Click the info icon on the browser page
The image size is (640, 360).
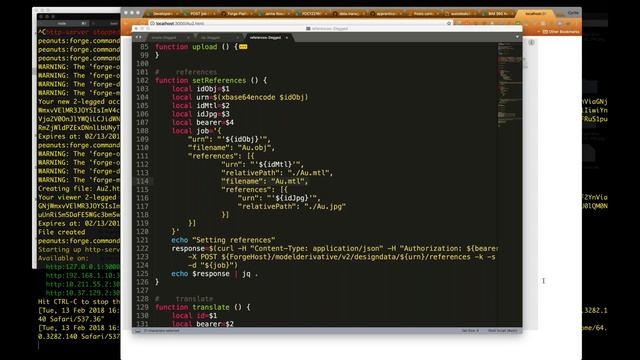pos(531,42)
